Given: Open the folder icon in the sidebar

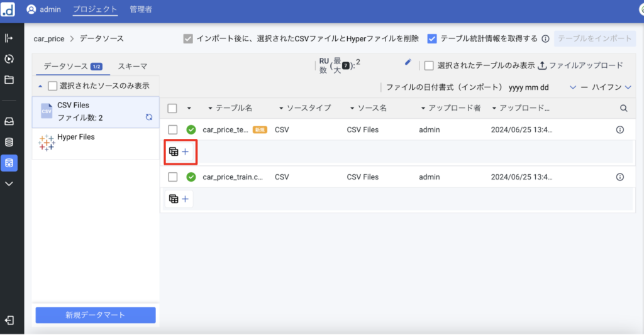Looking at the screenshot, I should 9,80.
